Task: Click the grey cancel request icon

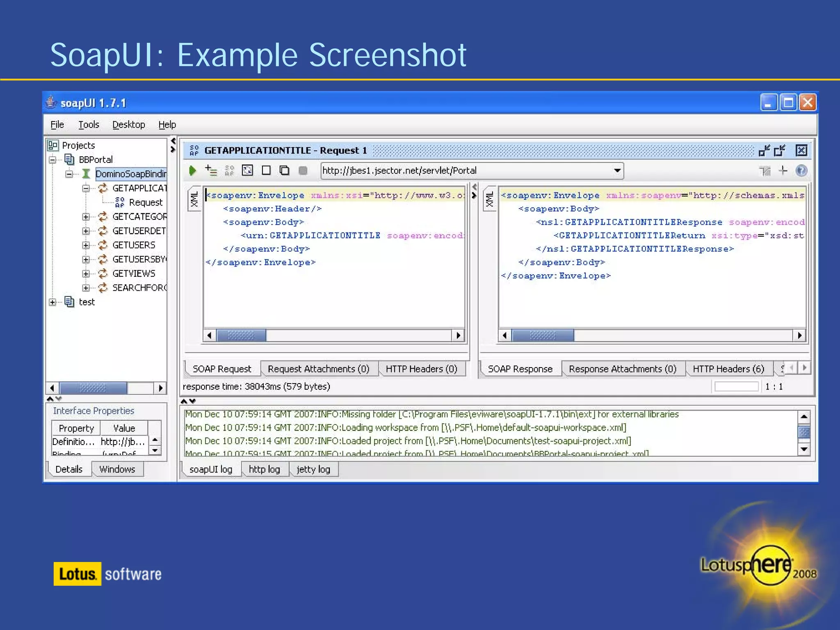Action: click(303, 170)
